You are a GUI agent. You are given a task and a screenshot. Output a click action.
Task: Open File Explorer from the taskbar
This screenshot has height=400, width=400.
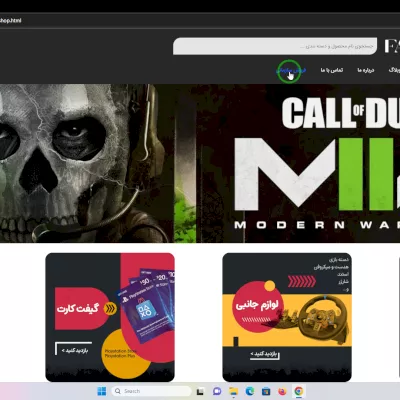coord(233,391)
